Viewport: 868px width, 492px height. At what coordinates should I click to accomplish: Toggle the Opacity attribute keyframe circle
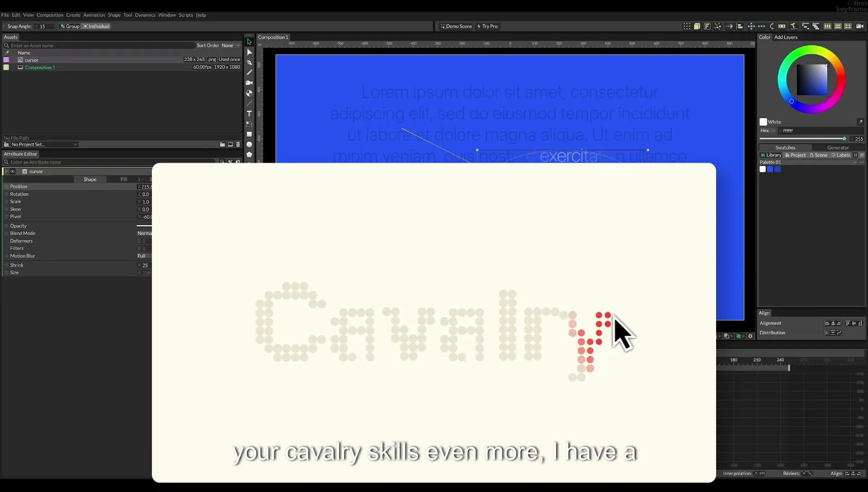6,226
